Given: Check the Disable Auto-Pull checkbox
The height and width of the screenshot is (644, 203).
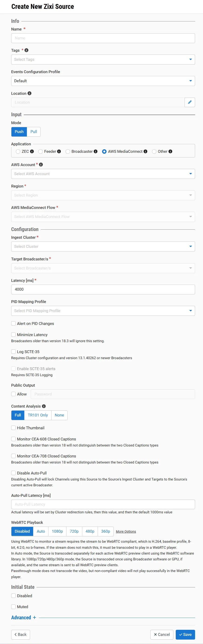Looking at the screenshot, I should [14, 473].
